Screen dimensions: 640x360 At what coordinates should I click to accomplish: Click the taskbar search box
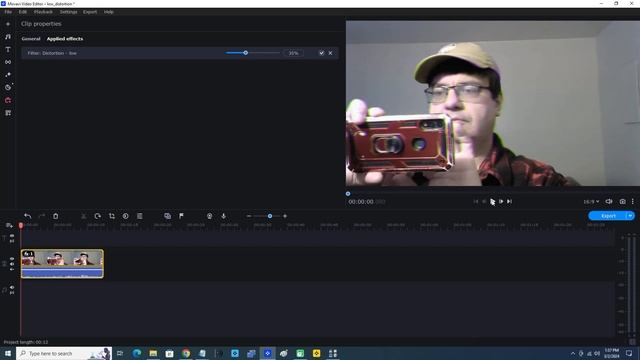[x=64, y=353]
